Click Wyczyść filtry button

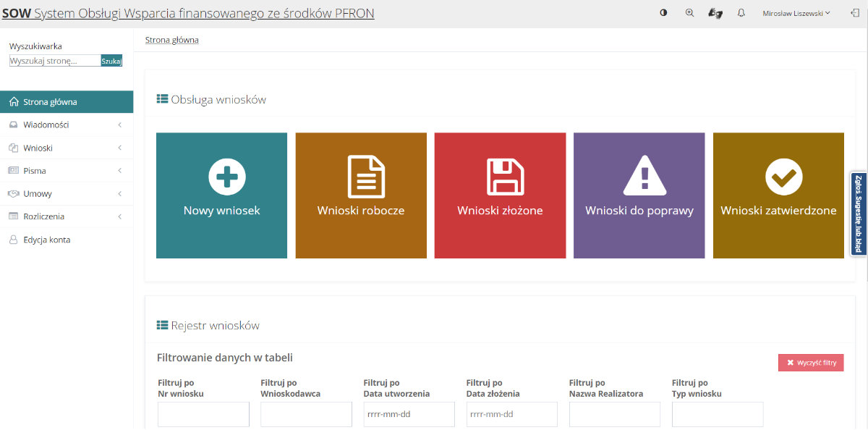coord(811,363)
